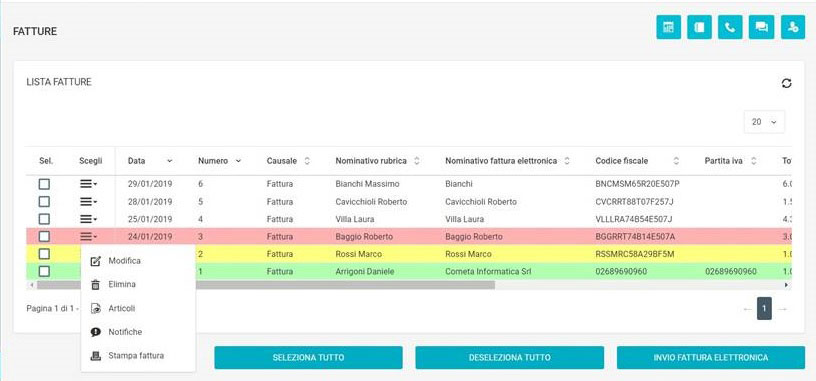The image size is (816, 381).
Task: Sort by Nominativo rubrica sort icon
Action: coord(416,161)
